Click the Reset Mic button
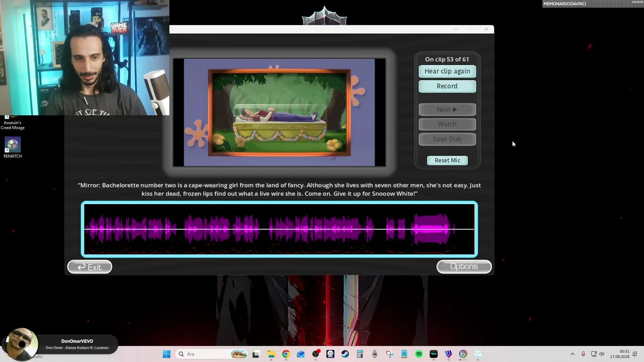644x362 pixels. pos(447,160)
